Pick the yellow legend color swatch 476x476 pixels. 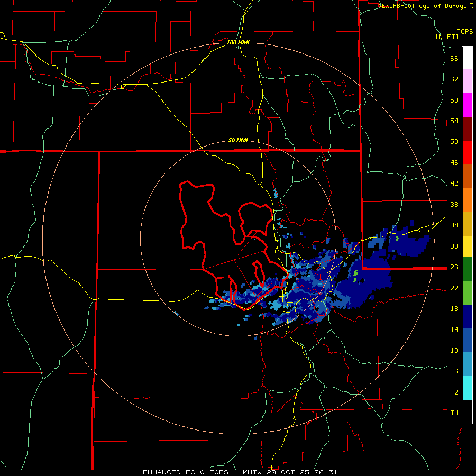point(467,246)
